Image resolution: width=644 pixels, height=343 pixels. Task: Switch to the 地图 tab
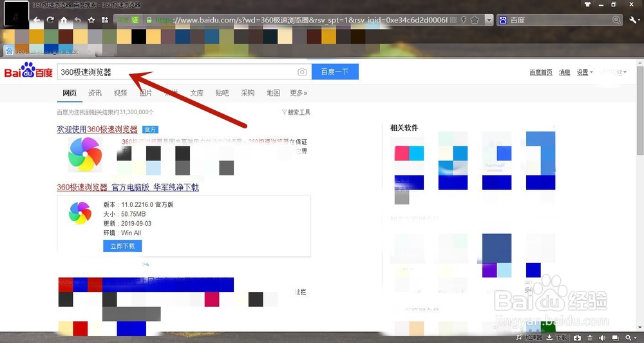point(273,93)
